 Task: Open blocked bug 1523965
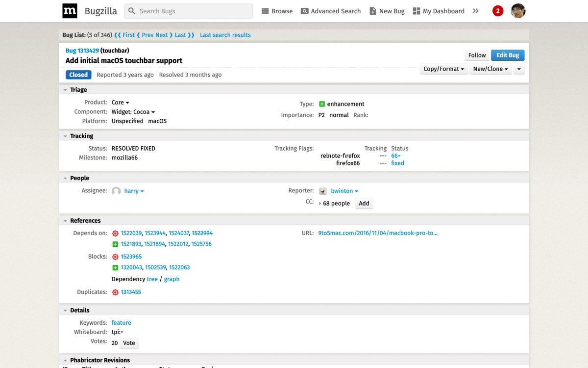(x=131, y=257)
